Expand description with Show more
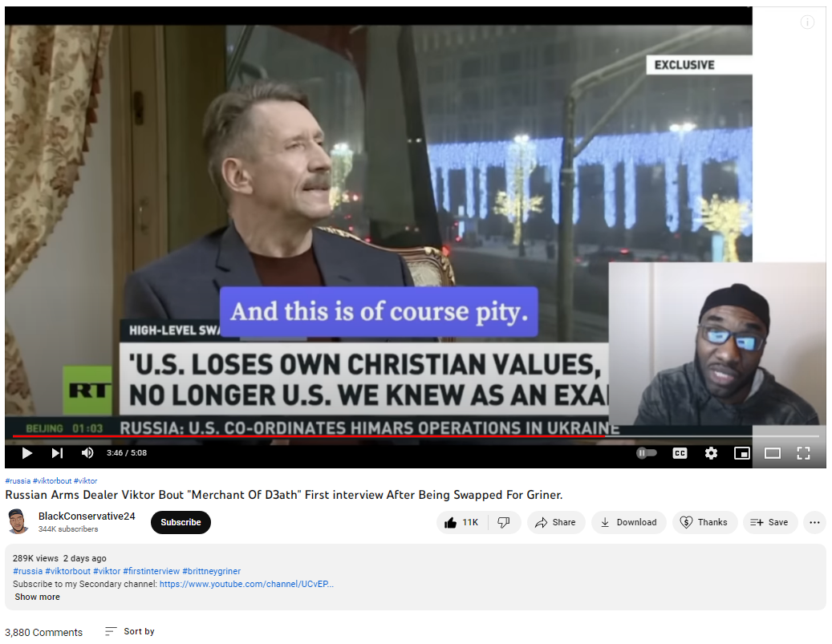The height and width of the screenshot is (644, 832). tap(37, 597)
